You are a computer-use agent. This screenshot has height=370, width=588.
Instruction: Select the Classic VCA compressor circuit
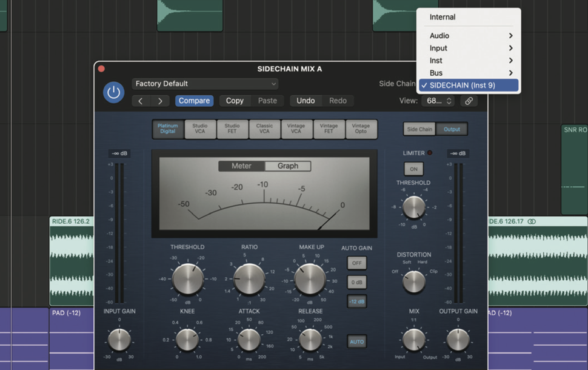point(265,129)
